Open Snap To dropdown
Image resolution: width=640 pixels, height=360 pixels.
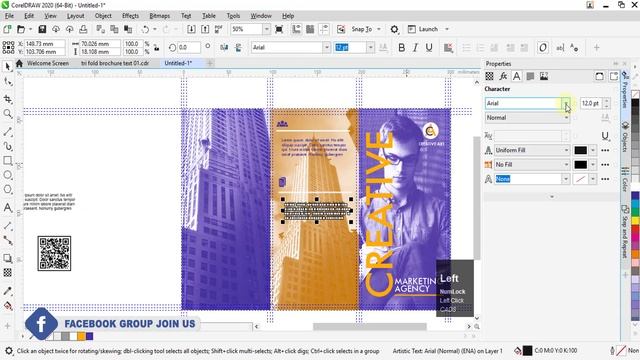coord(379,29)
